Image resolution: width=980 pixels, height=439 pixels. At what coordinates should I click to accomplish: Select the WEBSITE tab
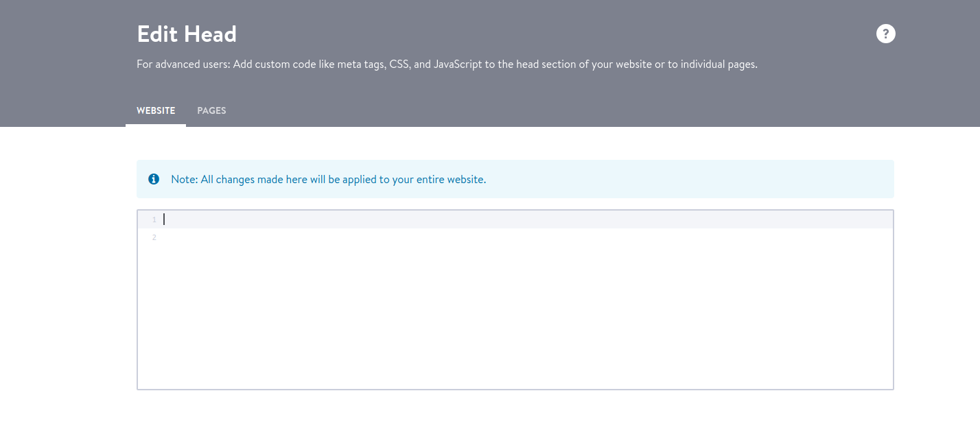(156, 110)
